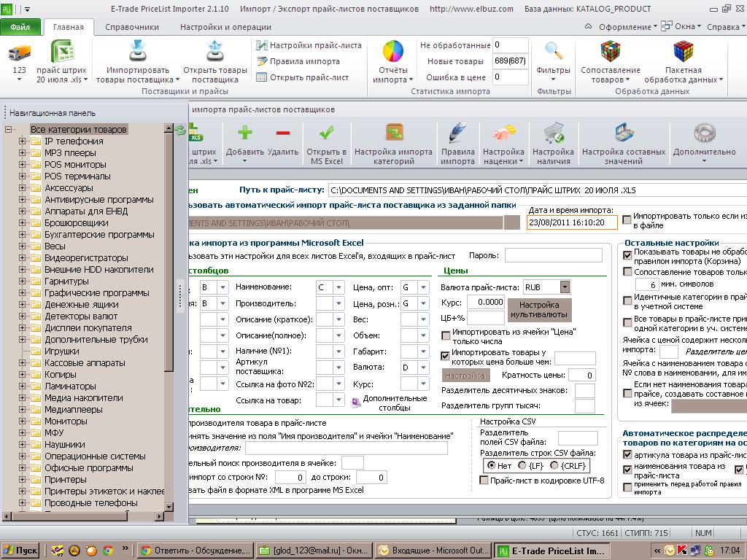Viewport: 747px width, 560px height.
Task: Open Правила импорта in the ribbon
Action: [298, 61]
